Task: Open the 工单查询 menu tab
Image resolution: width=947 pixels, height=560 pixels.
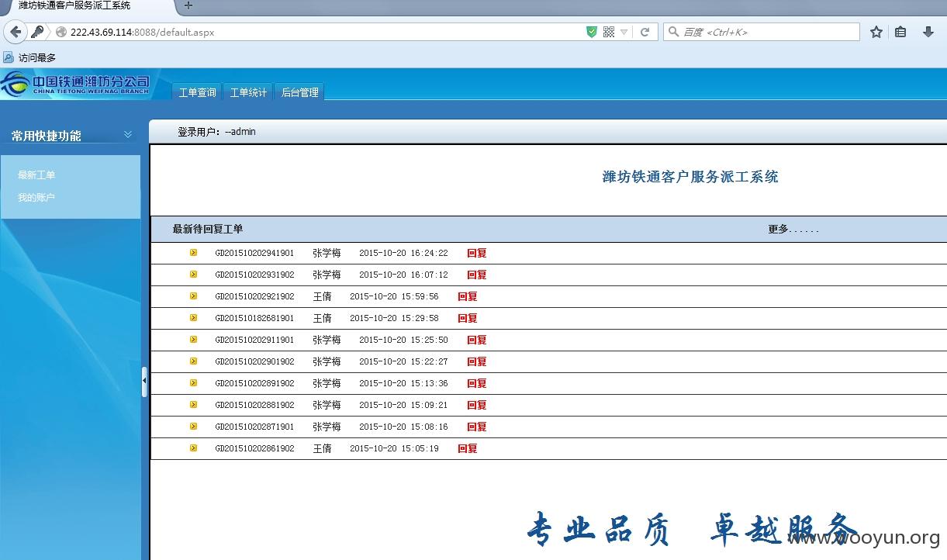Action: [x=197, y=92]
